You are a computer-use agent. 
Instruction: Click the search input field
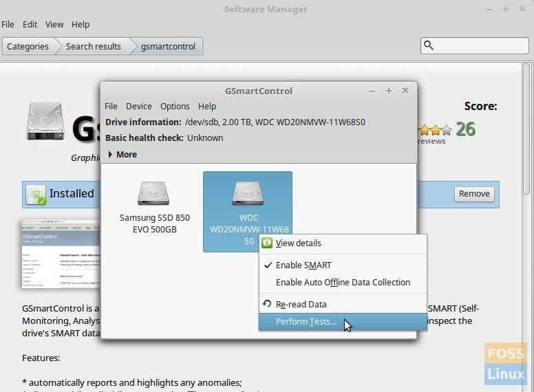(x=475, y=45)
